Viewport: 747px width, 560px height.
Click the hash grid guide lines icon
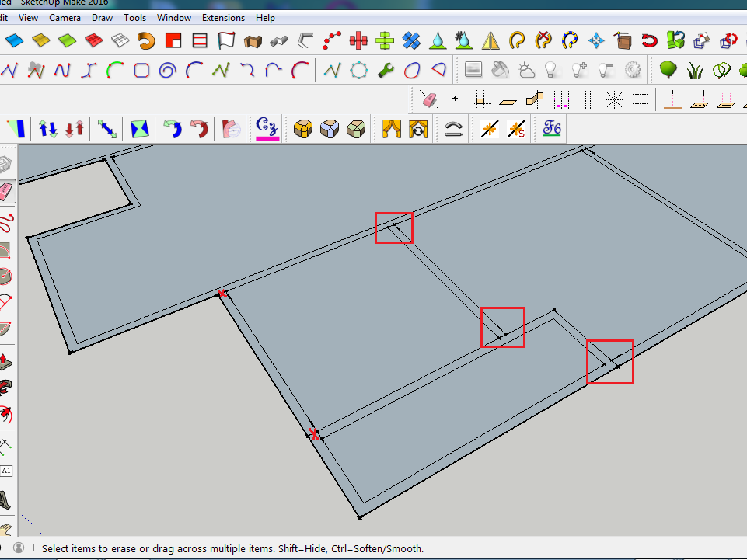[x=641, y=99]
